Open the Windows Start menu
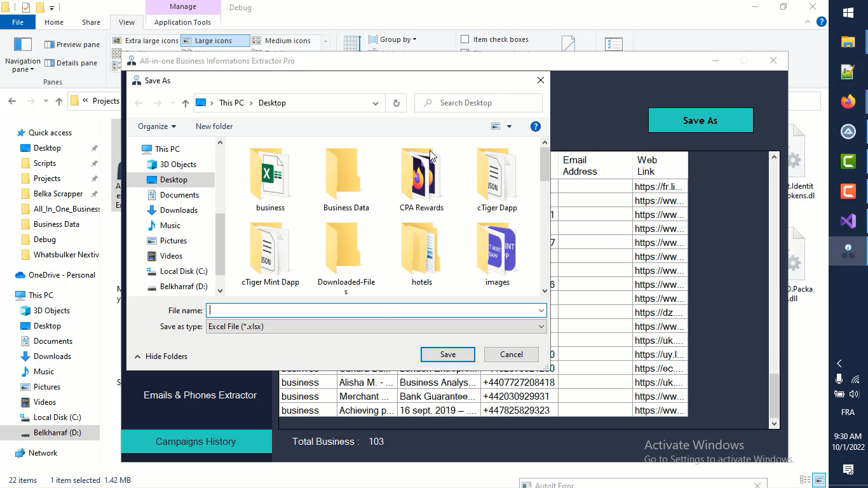 click(x=848, y=12)
